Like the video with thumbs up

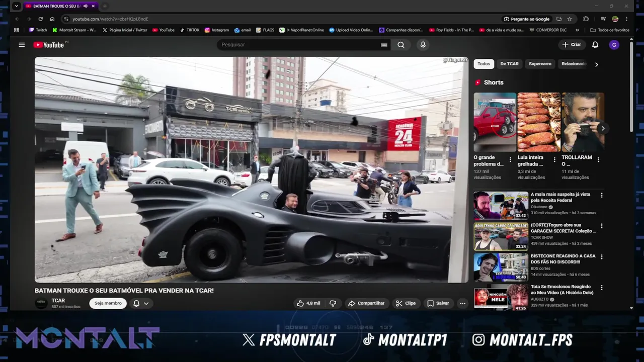point(308,303)
